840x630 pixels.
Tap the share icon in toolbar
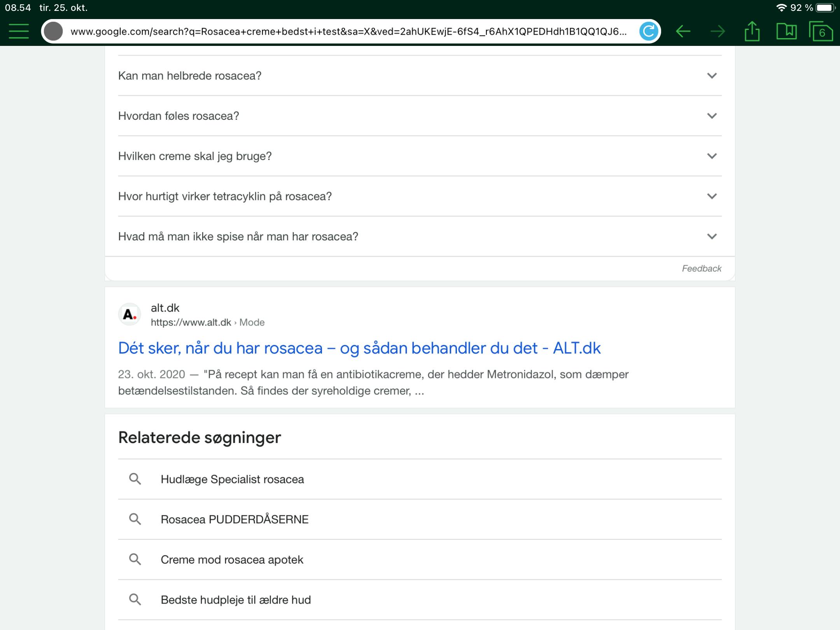pyautogui.click(x=752, y=31)
